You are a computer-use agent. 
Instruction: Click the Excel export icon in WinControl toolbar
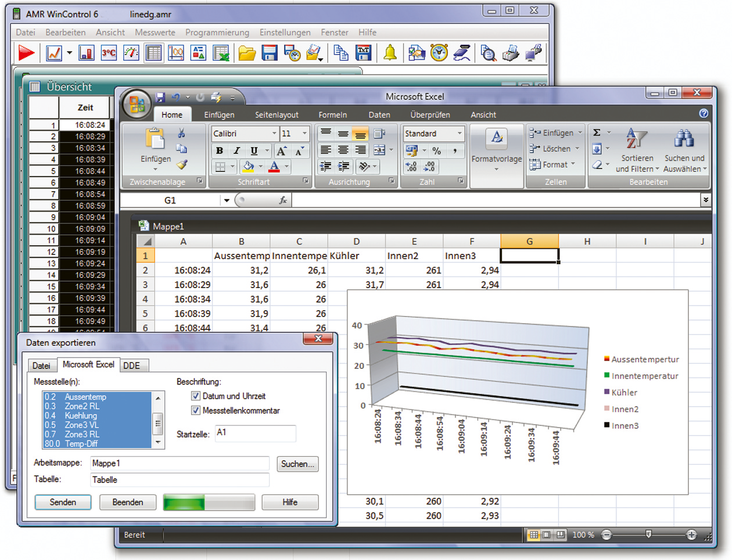pyautogui.click(x=221, y=53)
